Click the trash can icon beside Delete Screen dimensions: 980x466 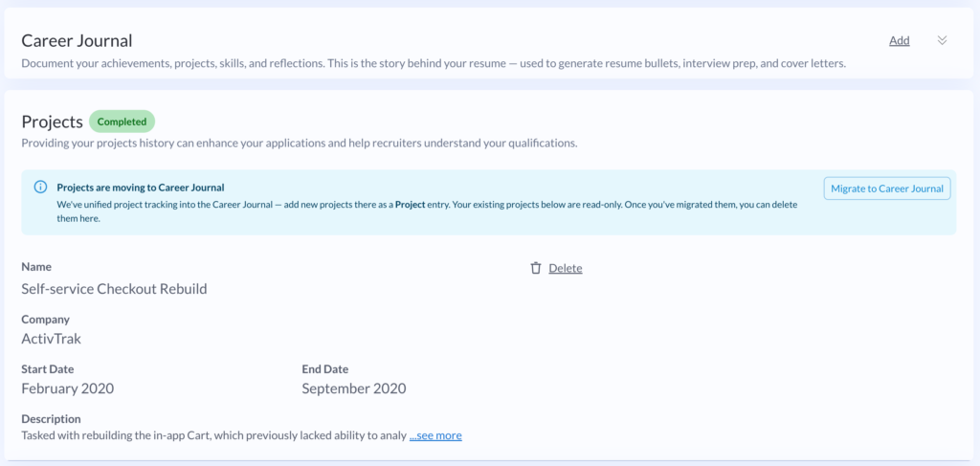[x=536, y=268]
